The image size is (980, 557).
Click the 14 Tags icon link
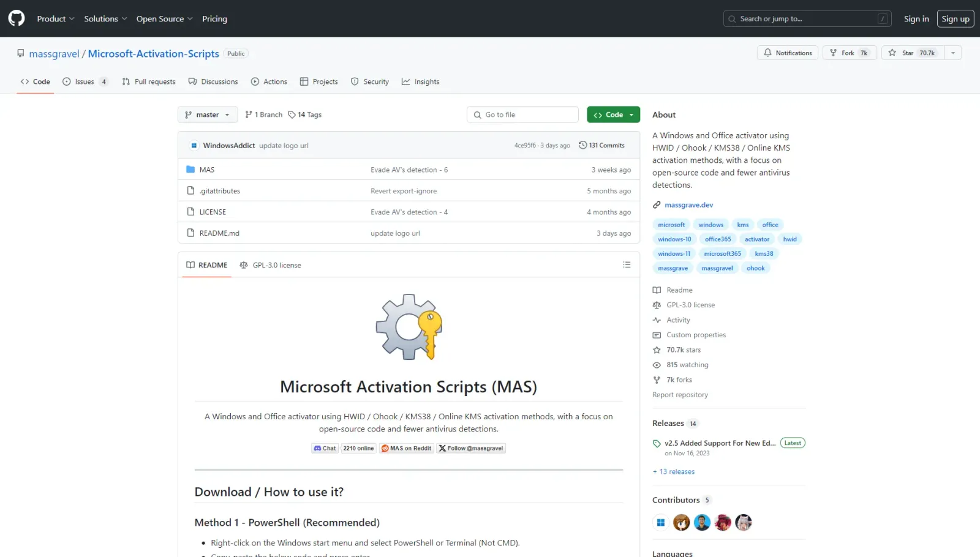[x=305, y=114]
